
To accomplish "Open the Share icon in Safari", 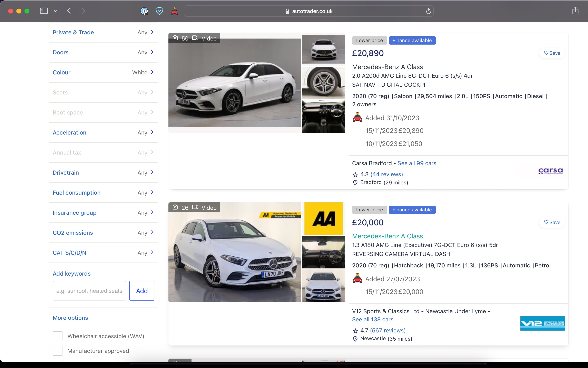I will pyautogui.click(x=575, y=11).
